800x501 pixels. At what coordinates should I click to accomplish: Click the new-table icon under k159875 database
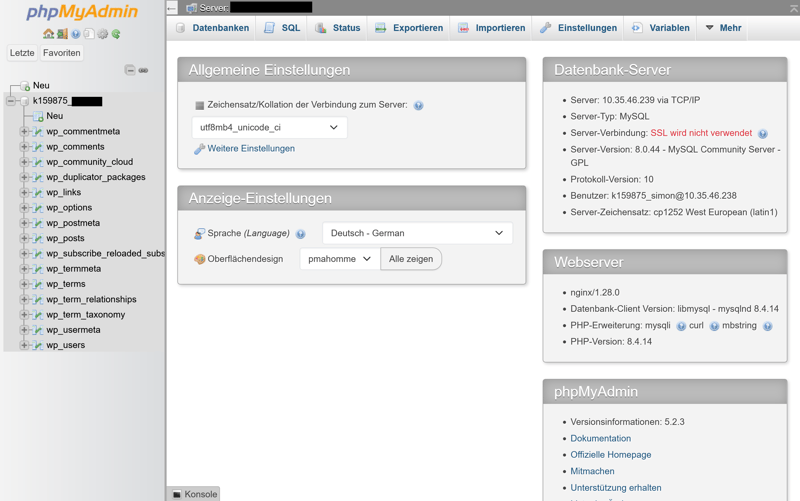(38, 116)
